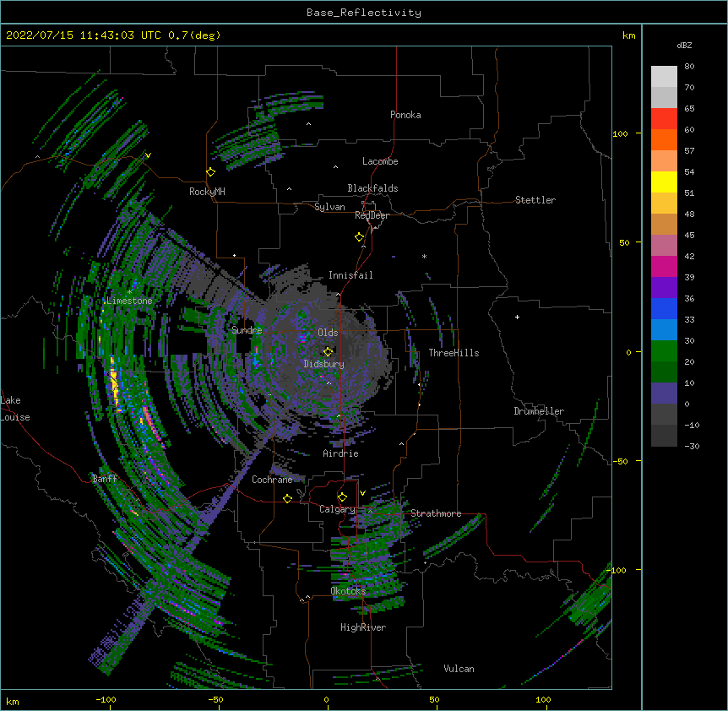
Task: Click the Stettler label
Action: (535, 200)
